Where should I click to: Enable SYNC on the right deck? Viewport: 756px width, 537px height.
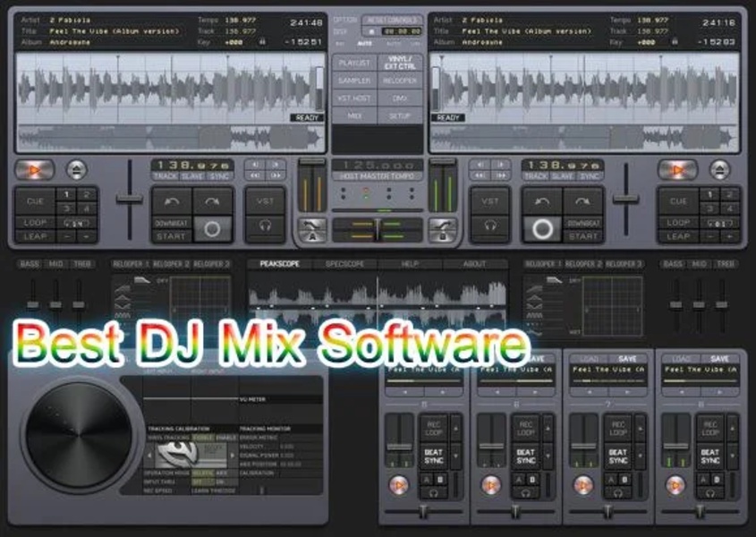[590, 176]
